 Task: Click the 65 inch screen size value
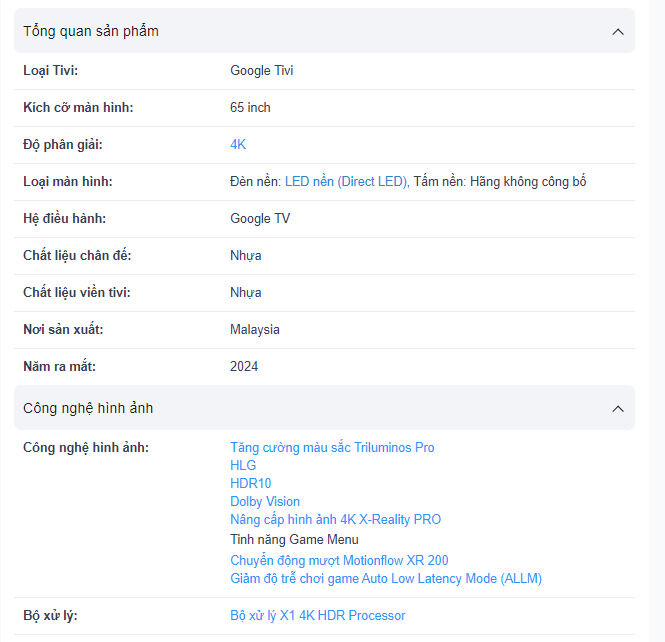[x=250, y=108]
